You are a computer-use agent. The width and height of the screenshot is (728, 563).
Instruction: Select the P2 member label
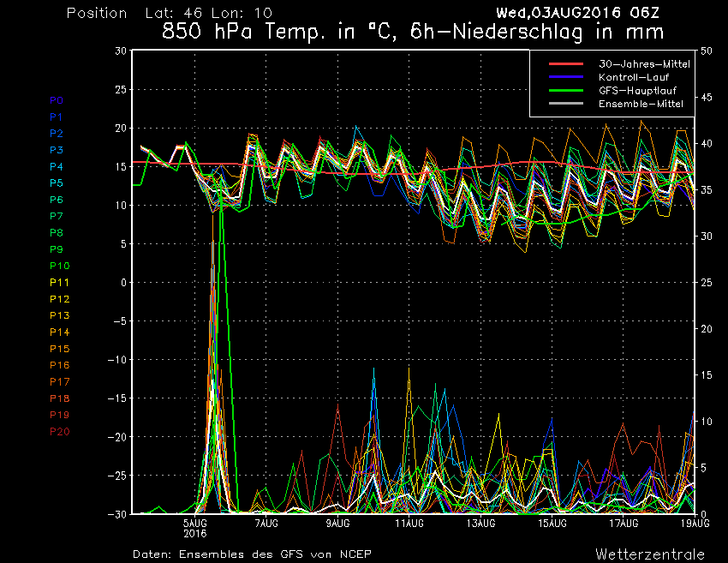(57, 134)
